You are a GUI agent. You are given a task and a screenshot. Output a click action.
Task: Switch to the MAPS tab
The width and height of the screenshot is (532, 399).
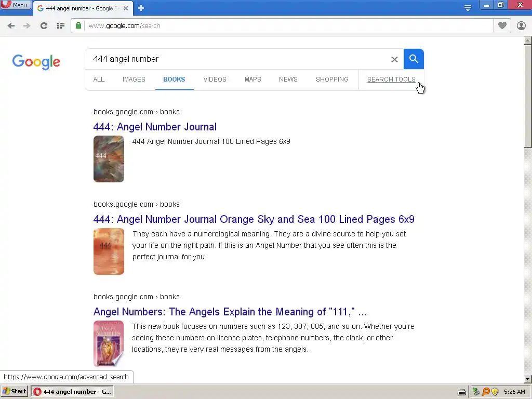(x=253, y=79)
